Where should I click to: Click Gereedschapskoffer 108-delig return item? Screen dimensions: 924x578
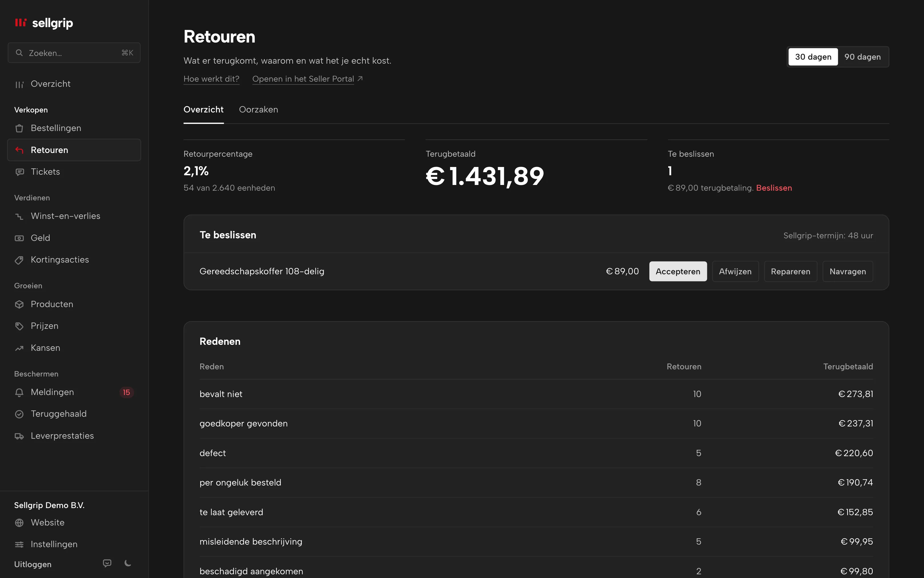point(262,271)
